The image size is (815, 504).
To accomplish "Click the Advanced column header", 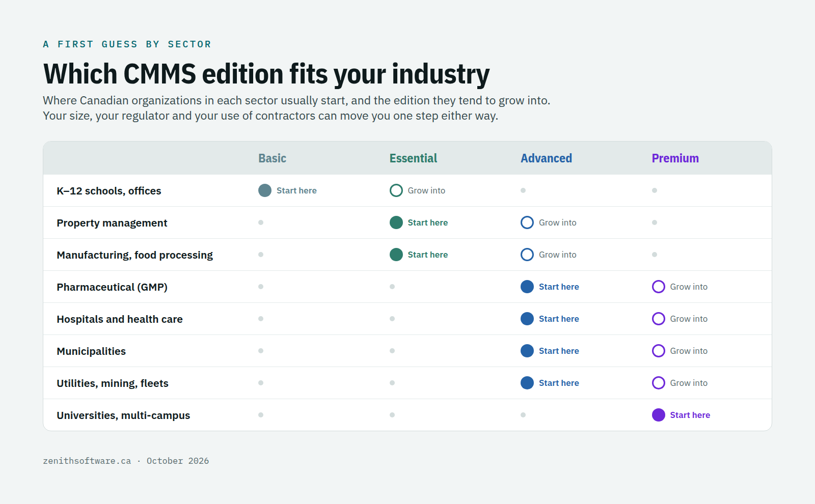I will [x=546, y=158].
